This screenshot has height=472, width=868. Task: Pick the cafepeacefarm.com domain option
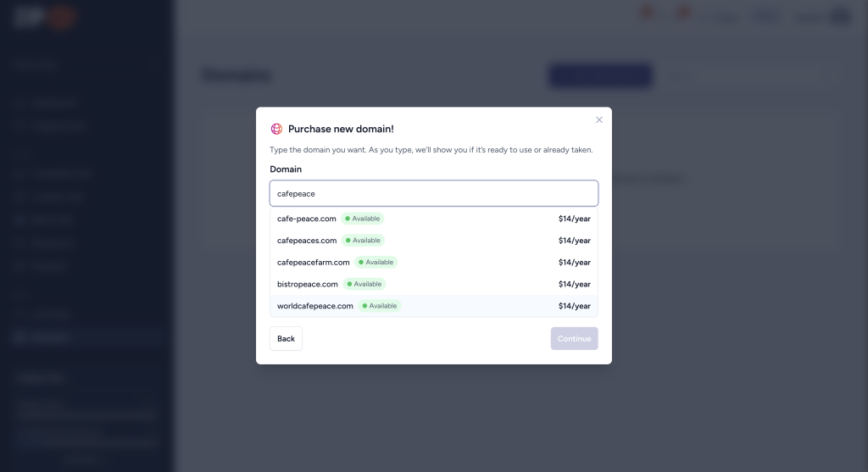pos(313,263)
